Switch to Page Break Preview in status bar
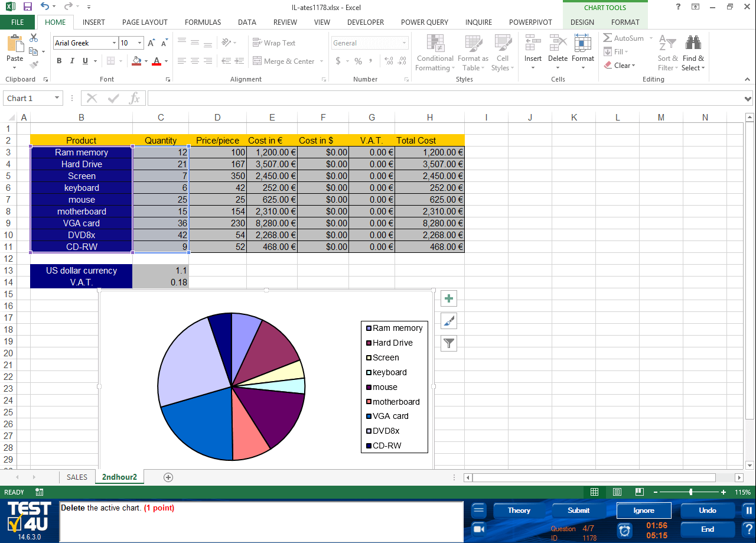756x543 pixels. pos(640,492)
